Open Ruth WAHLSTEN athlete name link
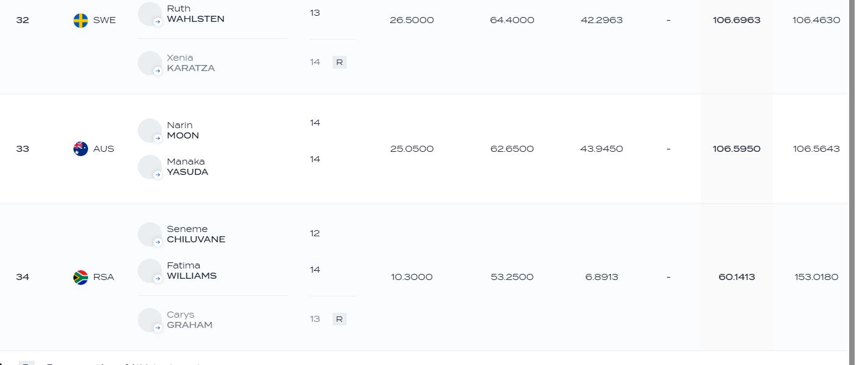868x365 pixels. pos(195,14)
